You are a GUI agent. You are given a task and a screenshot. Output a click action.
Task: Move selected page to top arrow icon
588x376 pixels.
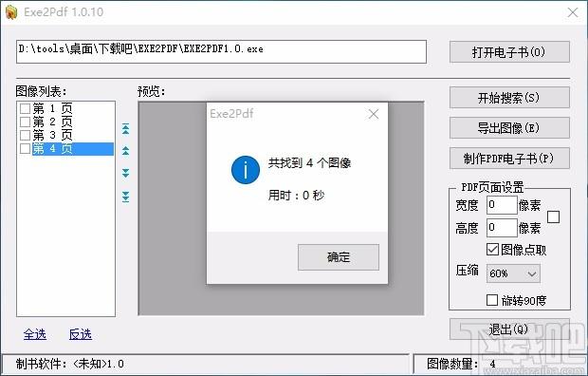point(125,129)
